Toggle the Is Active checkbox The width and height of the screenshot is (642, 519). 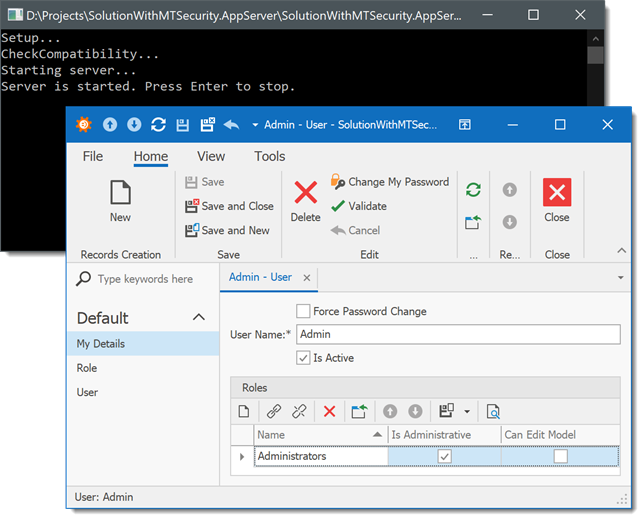(303, 358)
